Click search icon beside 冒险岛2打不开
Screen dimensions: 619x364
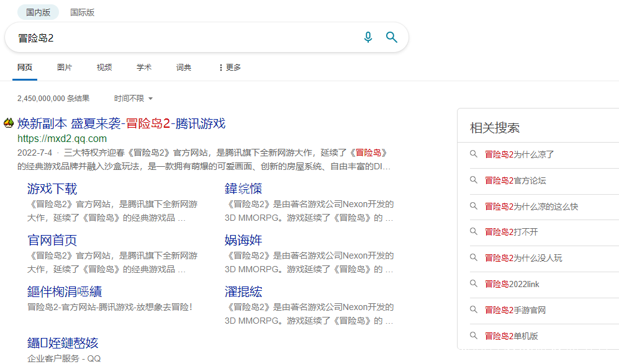click(474, 232)
